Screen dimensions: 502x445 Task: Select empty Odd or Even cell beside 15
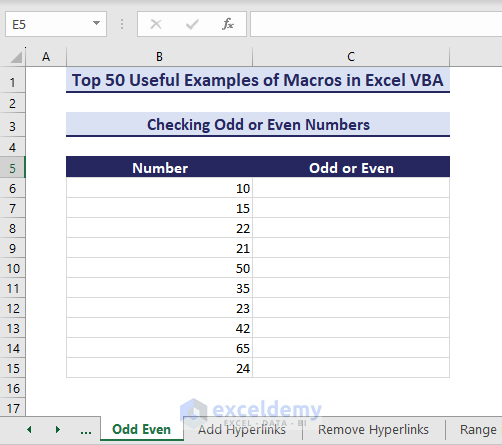click(351, 208)
